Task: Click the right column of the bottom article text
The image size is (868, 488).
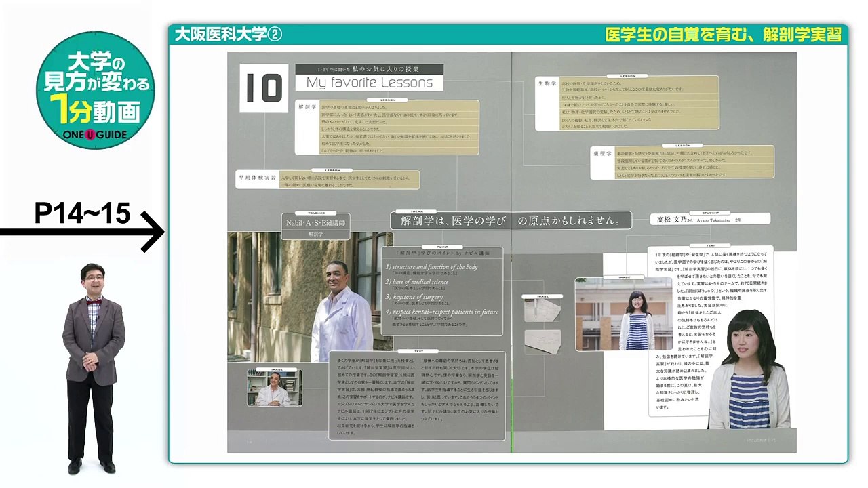Action: coord(460,388)
